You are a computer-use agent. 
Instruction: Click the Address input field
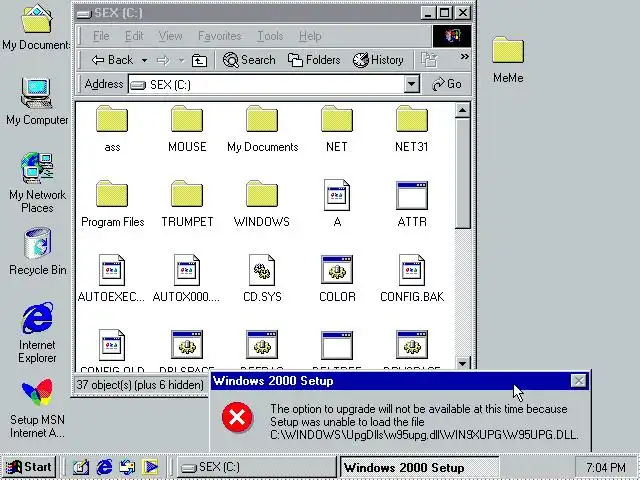(267, 84)
